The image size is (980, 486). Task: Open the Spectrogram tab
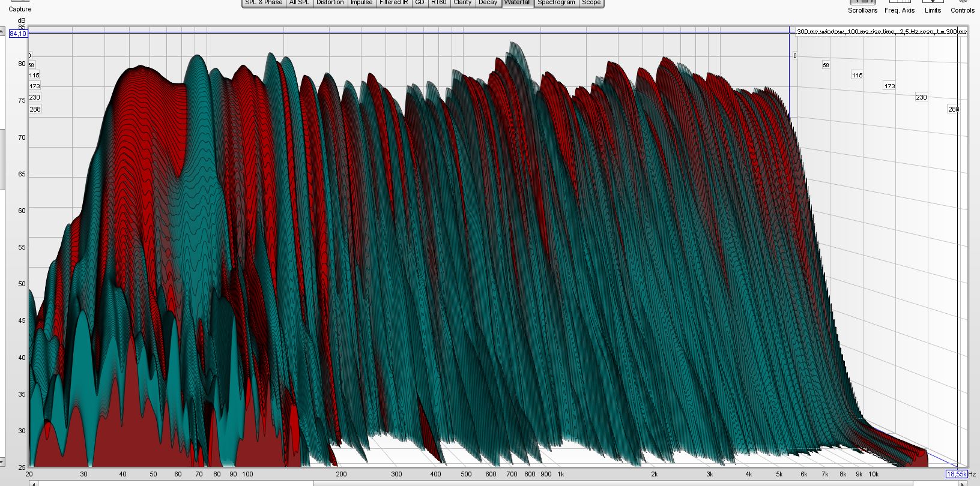coord(556,2)
